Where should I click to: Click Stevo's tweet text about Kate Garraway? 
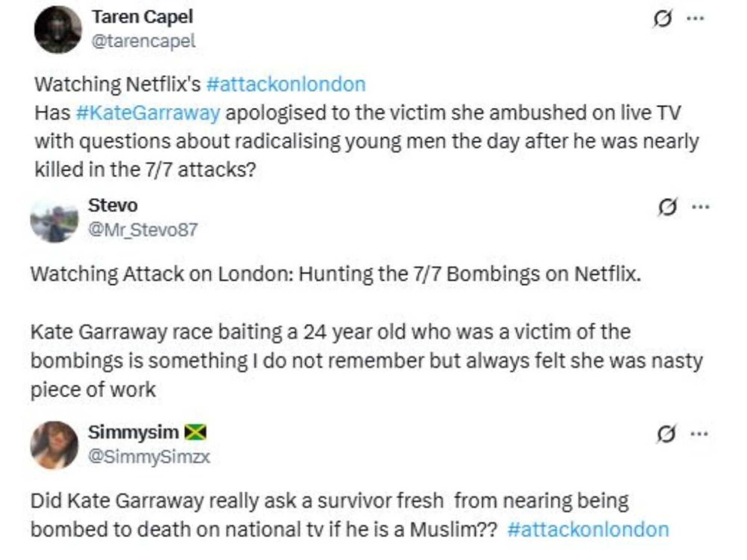click(x=366, y=361)
